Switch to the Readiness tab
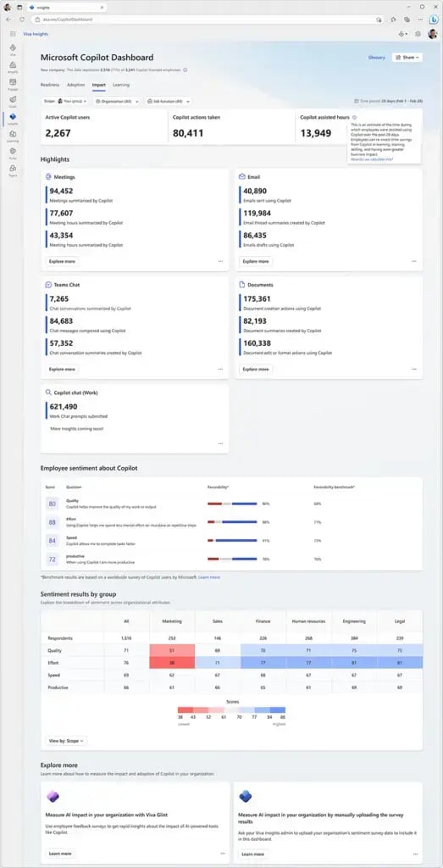 [50, 86]
